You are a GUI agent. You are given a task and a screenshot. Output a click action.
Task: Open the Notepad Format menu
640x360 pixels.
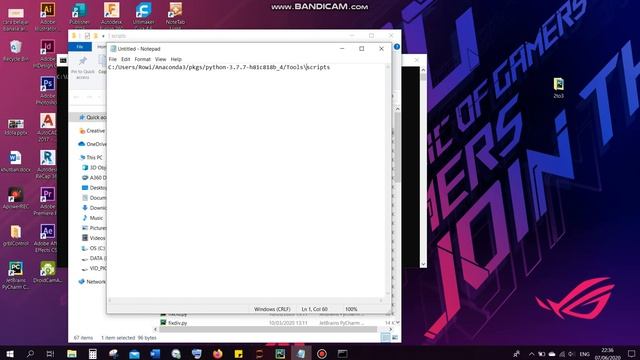142,59
